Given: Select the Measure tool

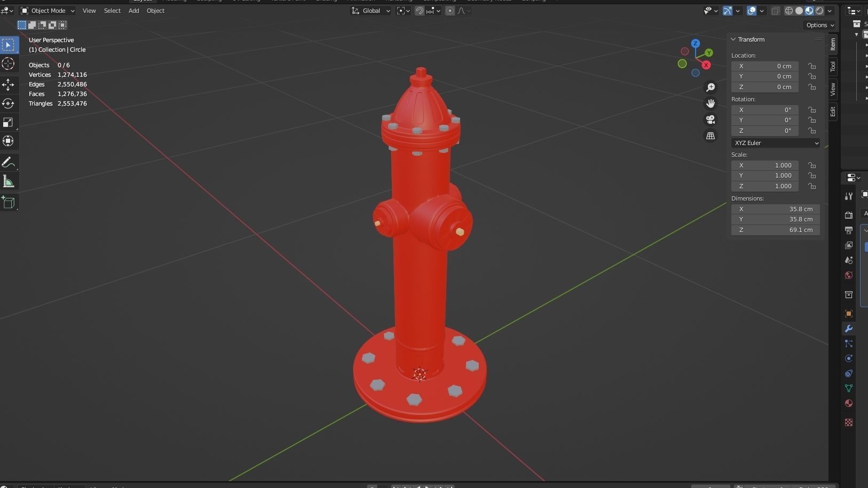Looking at the screenshot, I should click(9, 181).
